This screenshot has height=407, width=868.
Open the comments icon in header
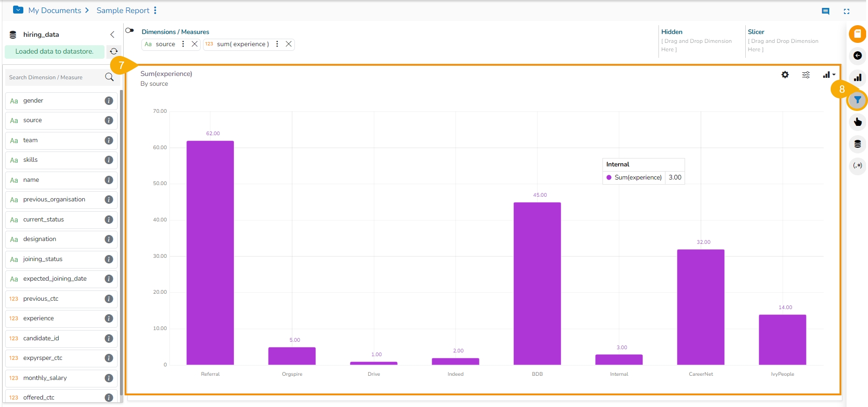pos(825,11)
